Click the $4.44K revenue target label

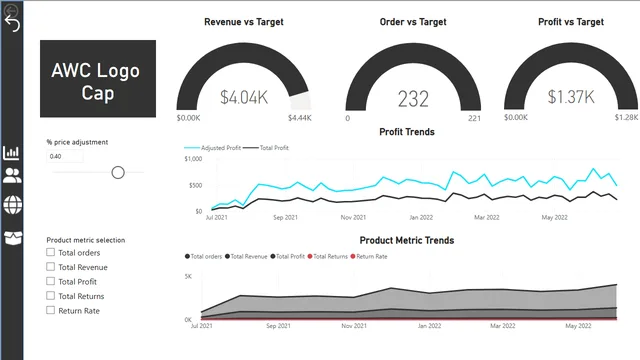[x=300, y=118]
